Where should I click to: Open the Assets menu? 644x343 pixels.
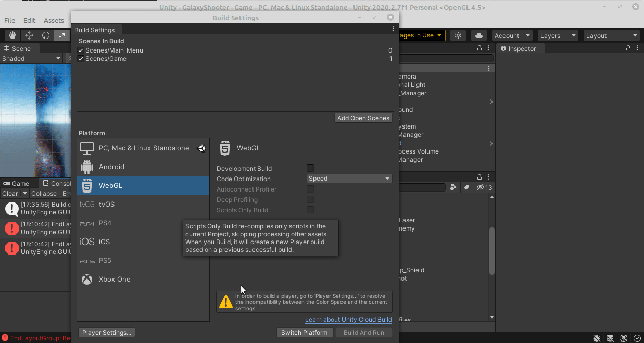54,20
